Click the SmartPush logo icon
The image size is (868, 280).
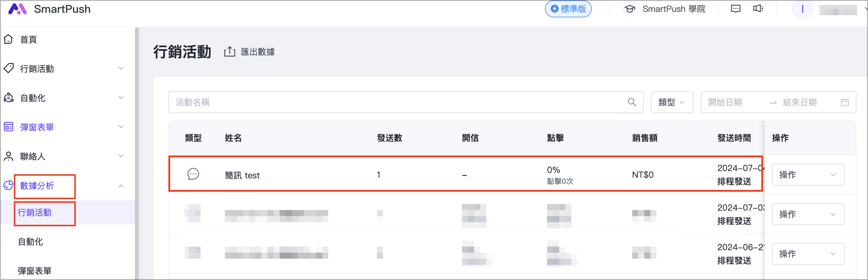[x=17, y=9]
